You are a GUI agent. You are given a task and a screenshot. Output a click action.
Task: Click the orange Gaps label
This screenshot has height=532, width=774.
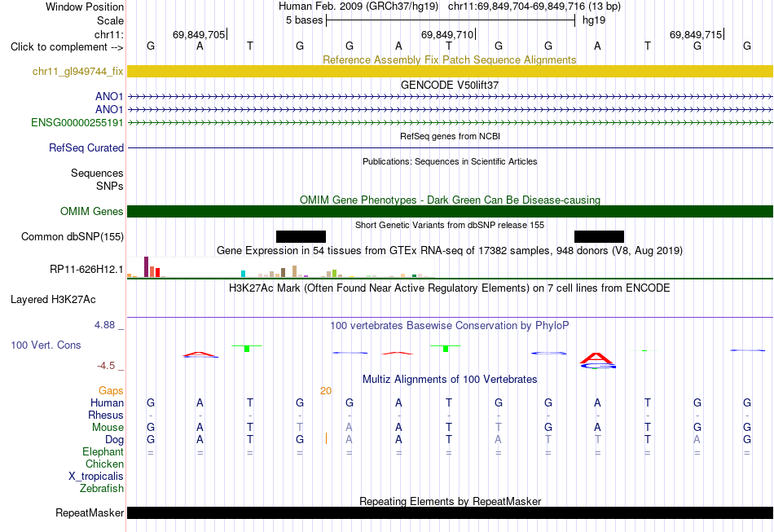click(111, 391)
